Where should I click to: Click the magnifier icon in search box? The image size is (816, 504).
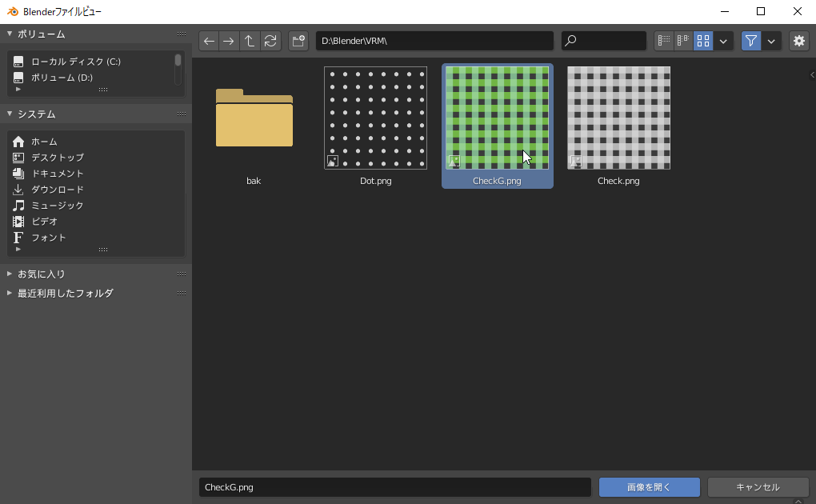pos(571,41)
